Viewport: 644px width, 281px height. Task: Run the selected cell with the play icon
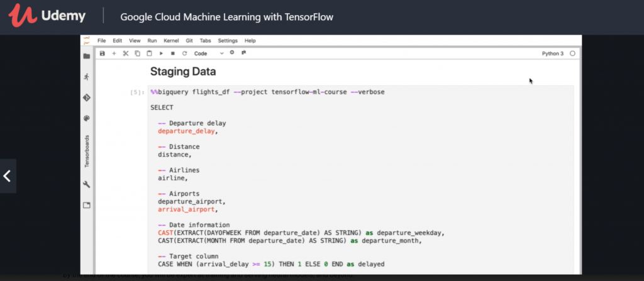[x=161, y=53]
